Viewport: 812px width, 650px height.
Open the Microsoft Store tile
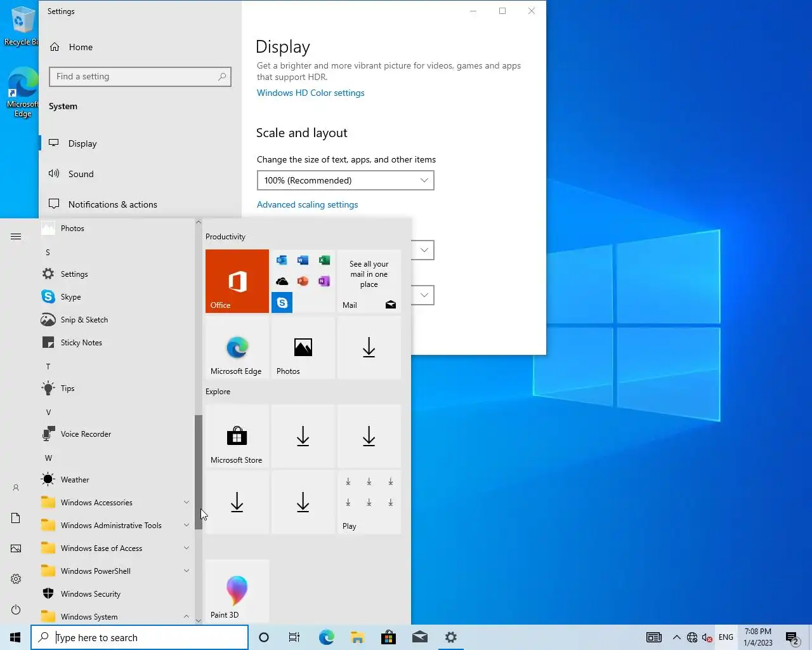[237, 436]
